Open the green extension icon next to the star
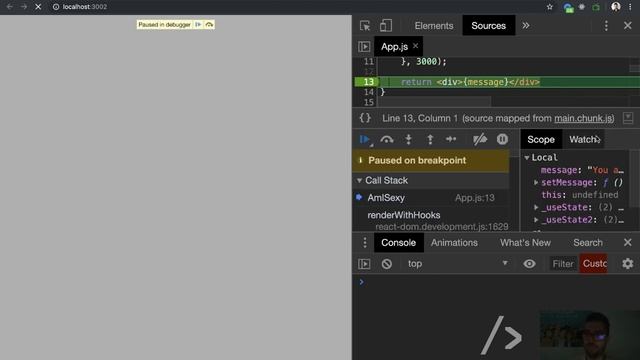 [x=568, y=8]
